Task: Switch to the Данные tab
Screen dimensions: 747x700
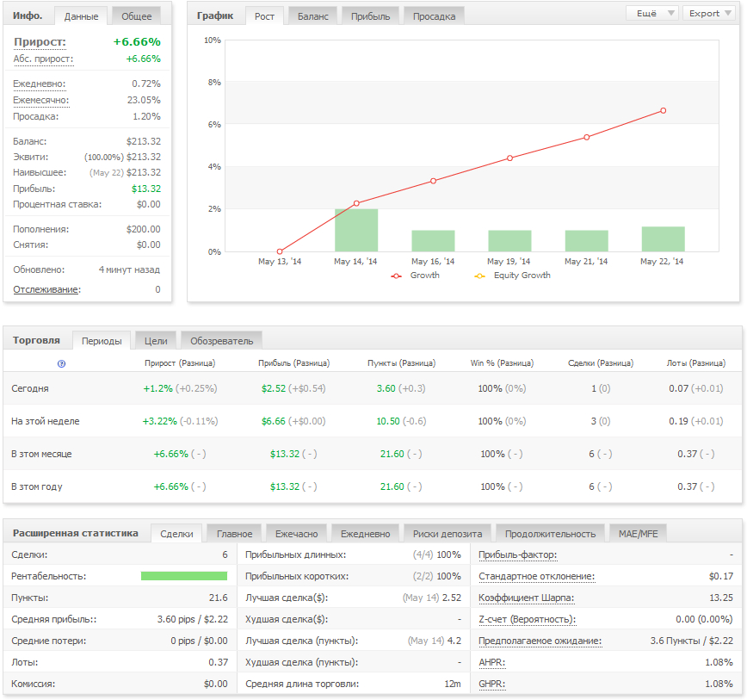Action: [x=82, y=16]
